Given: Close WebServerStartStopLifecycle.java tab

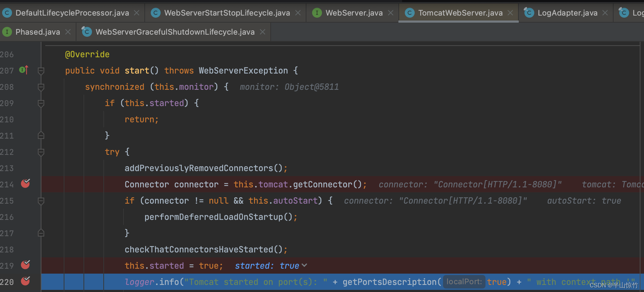Looking at the screenshot, I should coord(298,13).
